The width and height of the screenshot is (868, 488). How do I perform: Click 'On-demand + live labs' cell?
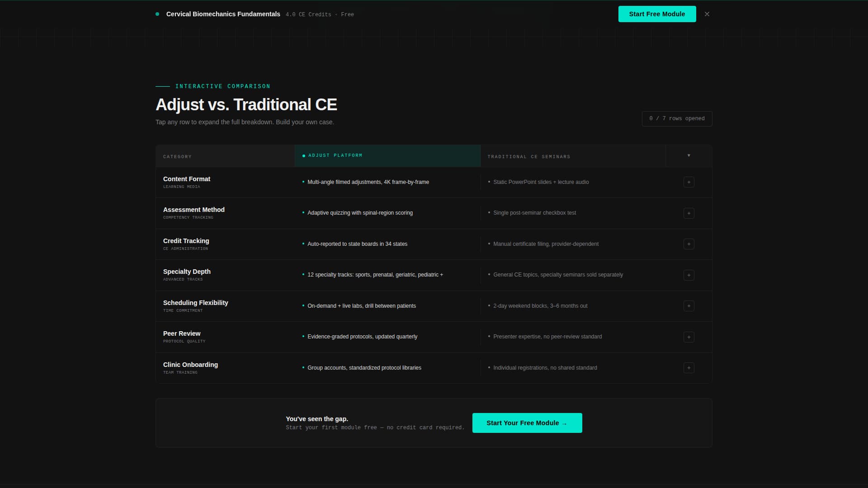[x=362, y=306]
